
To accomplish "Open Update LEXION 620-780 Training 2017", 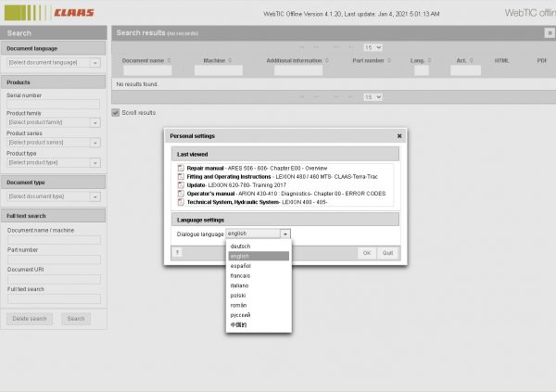I will 236,185.
